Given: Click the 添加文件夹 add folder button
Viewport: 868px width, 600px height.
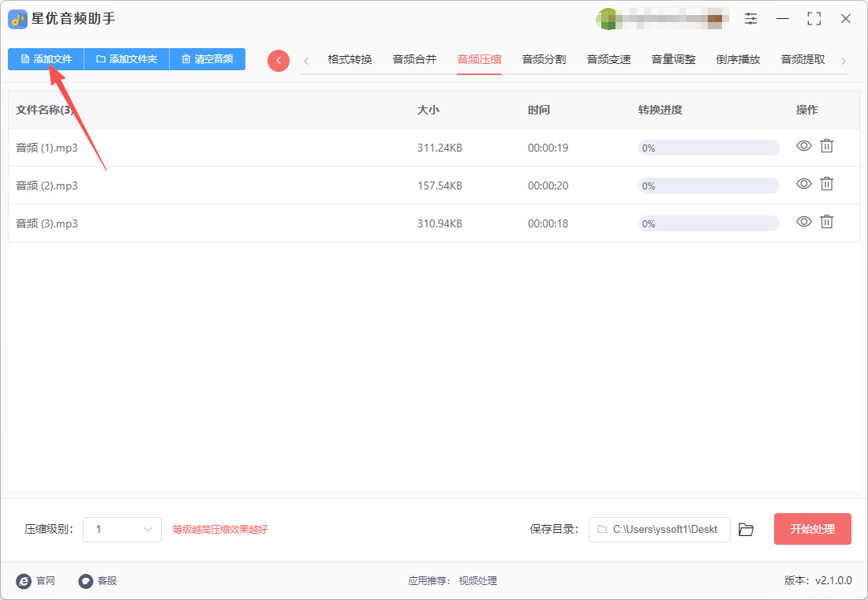Looking at the screenshot, I should click(x=127, y=58).
